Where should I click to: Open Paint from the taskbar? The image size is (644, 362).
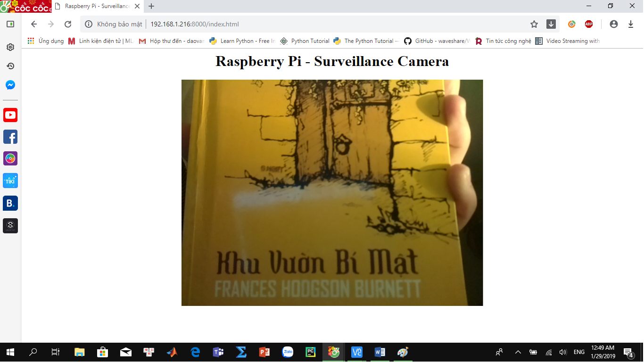(403, 352)
